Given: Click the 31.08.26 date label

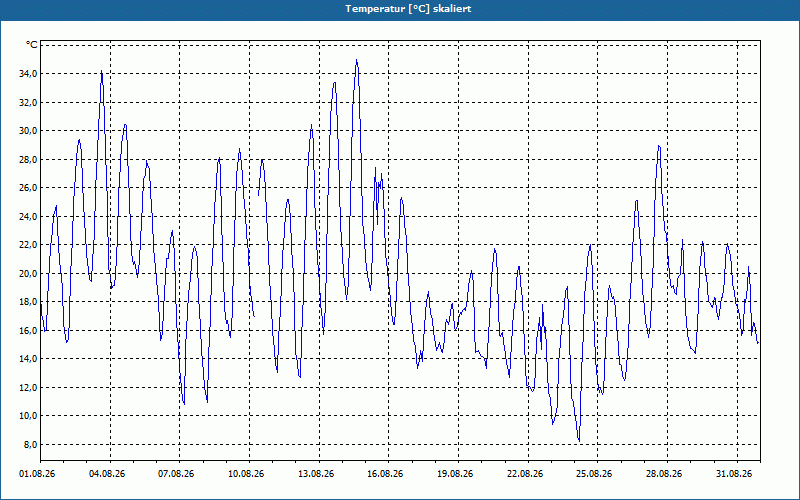Looking at the screenshot, I should [734, 474].
